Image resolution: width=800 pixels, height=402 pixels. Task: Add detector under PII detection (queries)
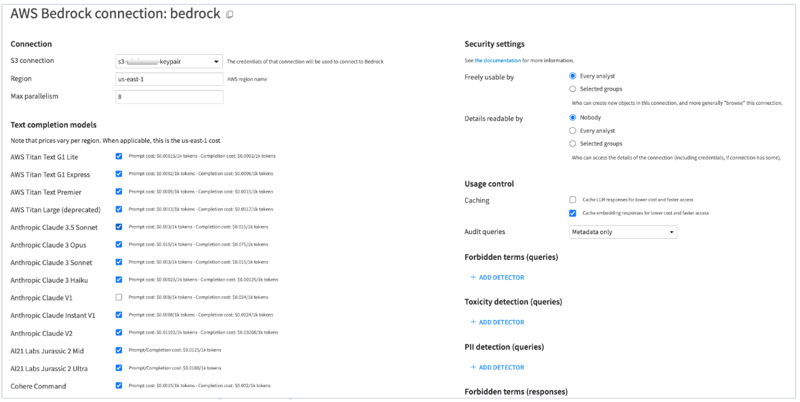point(497,367)
